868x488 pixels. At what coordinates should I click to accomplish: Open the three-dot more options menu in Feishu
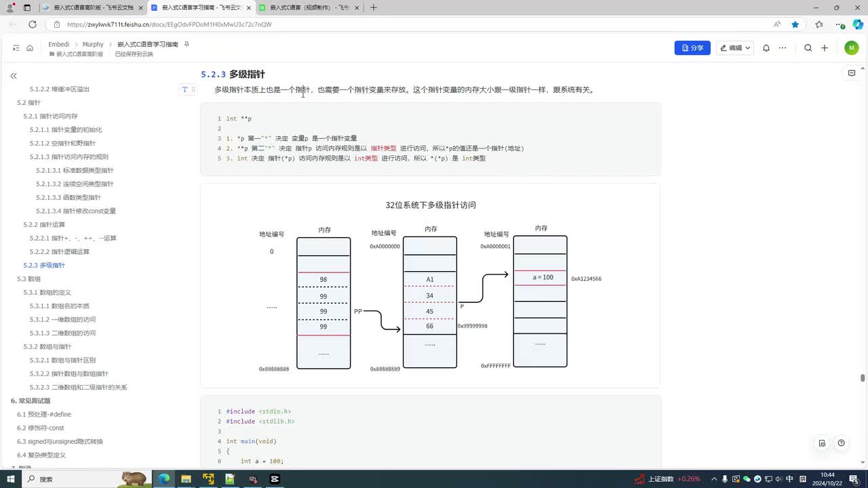coord(783,48)
